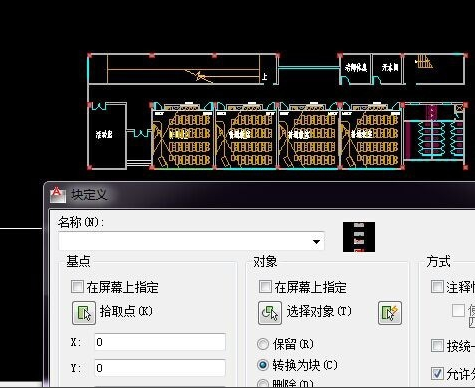Screen dimensions: 475x388
Task: Click the block preview thumbnail
Action: pos(359,237)
